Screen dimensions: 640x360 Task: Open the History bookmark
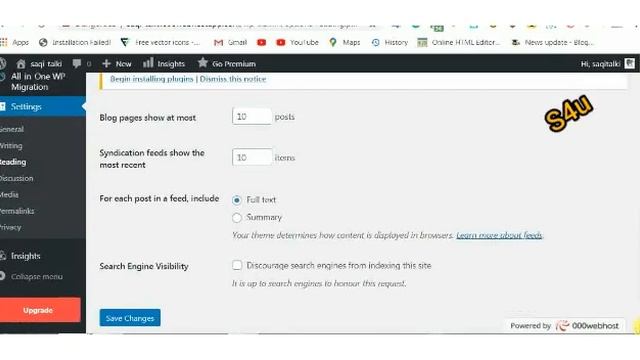(390, 42)
